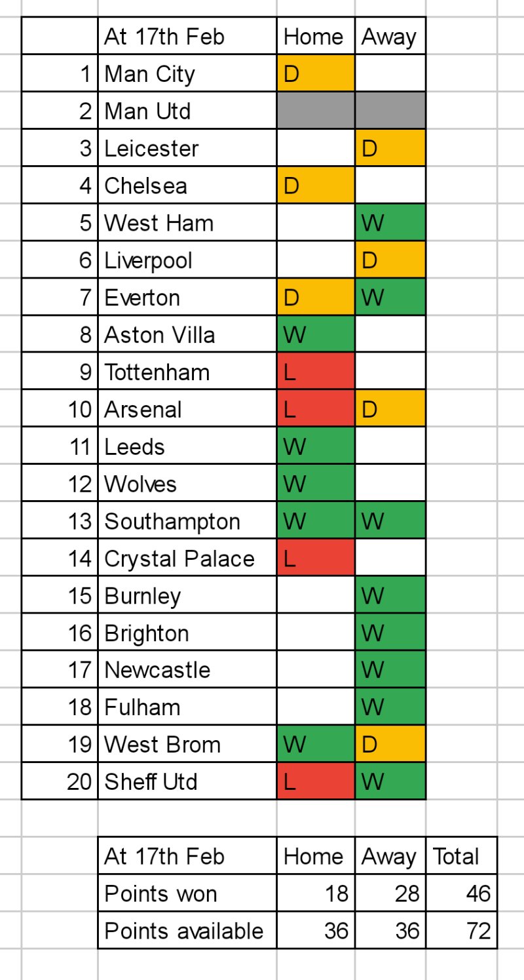Select the Points available row label
This screenshot has height=980, width=524.
[187, 931]
